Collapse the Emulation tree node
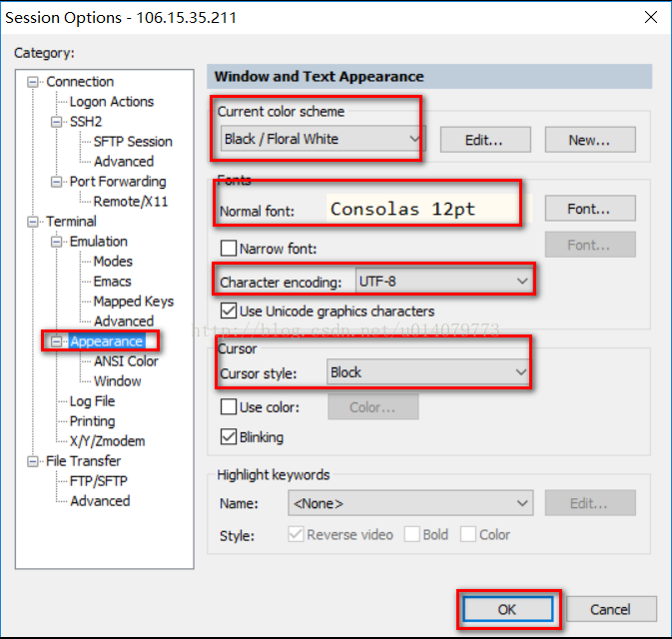672x639 pixels. tap(56, 242)
